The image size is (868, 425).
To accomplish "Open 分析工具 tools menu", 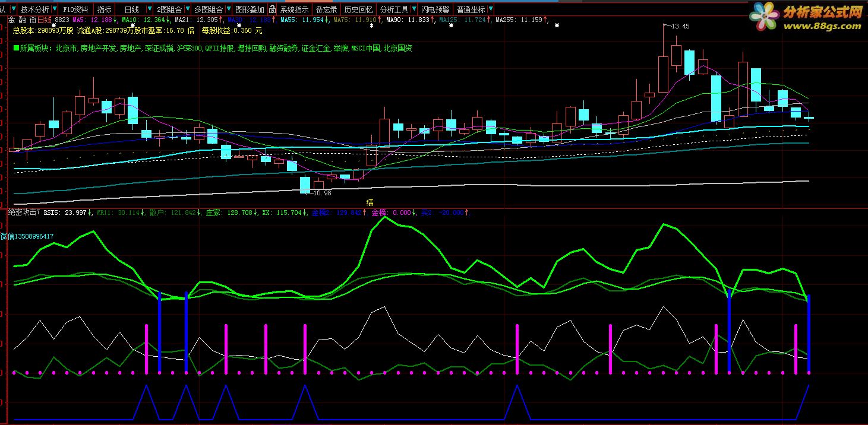I will point(394,9).
